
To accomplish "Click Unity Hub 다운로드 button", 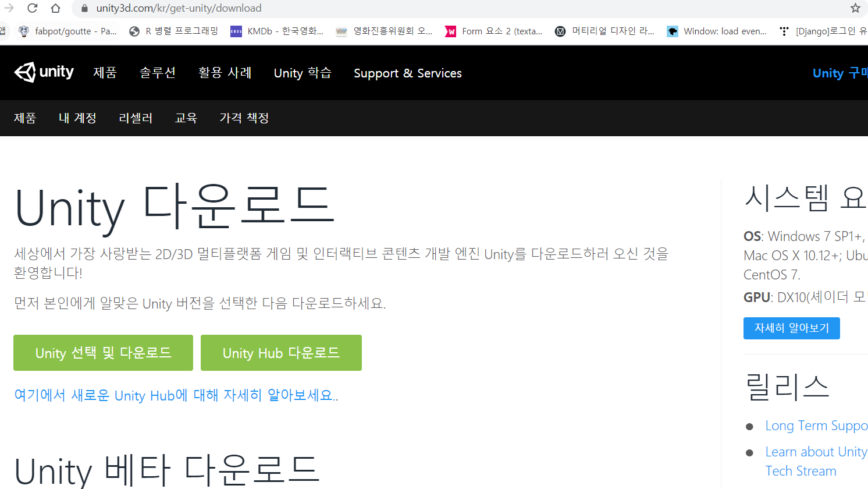I will pos(281,353).
